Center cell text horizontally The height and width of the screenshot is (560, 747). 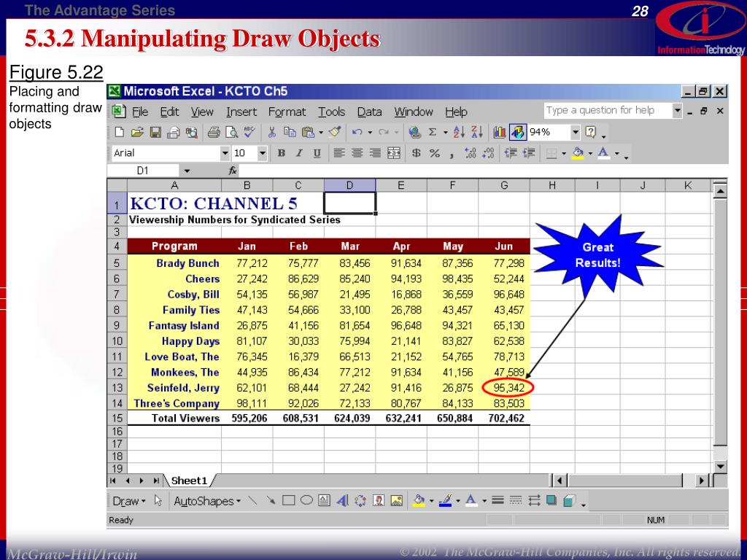point(357,153)
